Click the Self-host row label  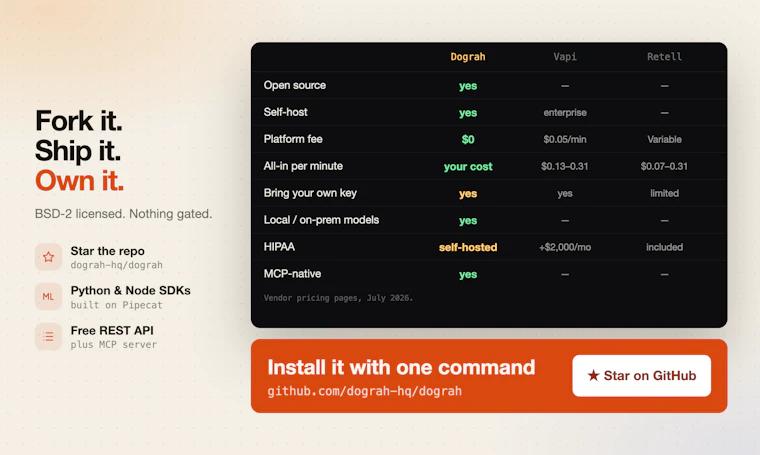pos(285,112)
